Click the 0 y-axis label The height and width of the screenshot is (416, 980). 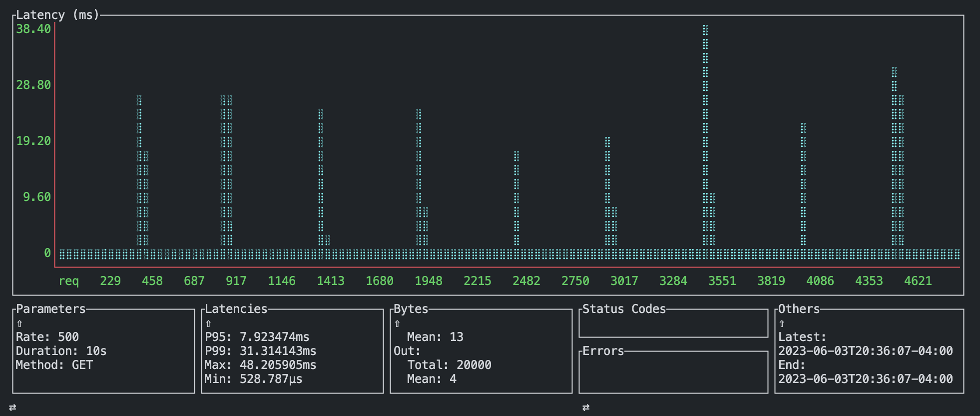[47, 253]
